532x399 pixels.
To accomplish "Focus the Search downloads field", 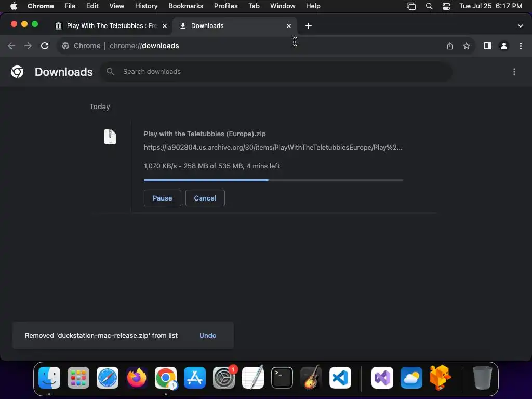I will (x=276, y=72).
